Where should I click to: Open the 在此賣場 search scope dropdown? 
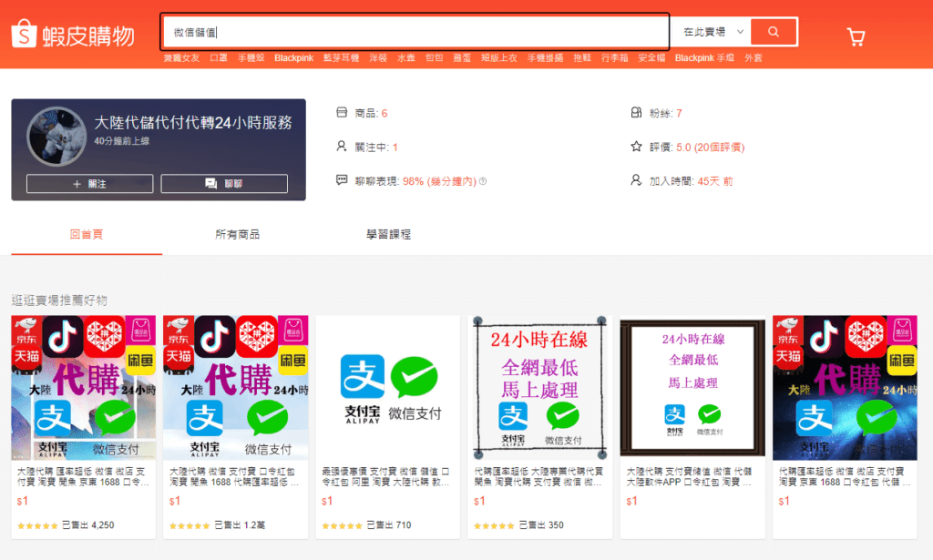(713, 32)
